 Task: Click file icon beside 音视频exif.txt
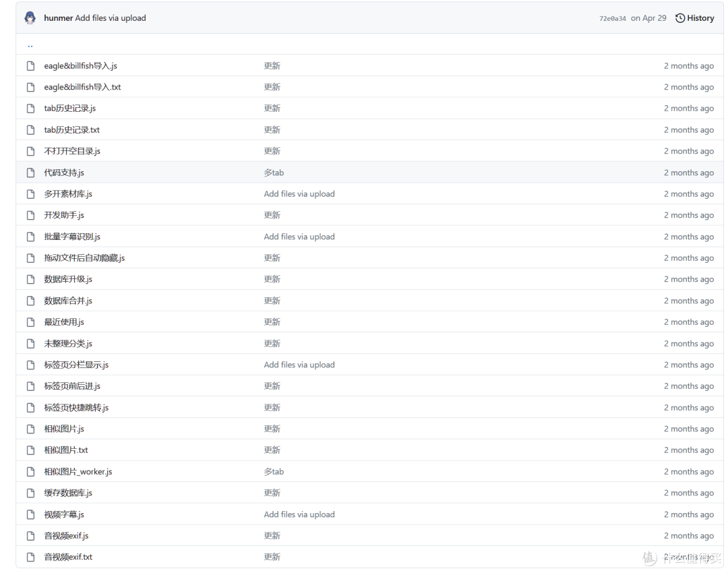30,557
